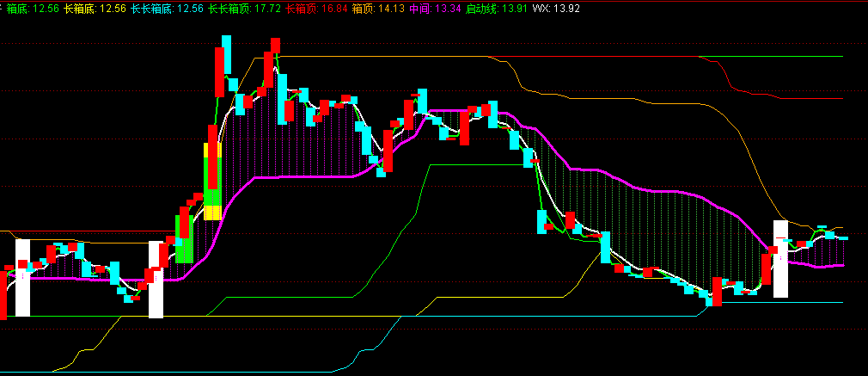Click the cyan curve at bottom of chart
The image size is (868, 376).
pyautogui.click(x=258, y=372)
